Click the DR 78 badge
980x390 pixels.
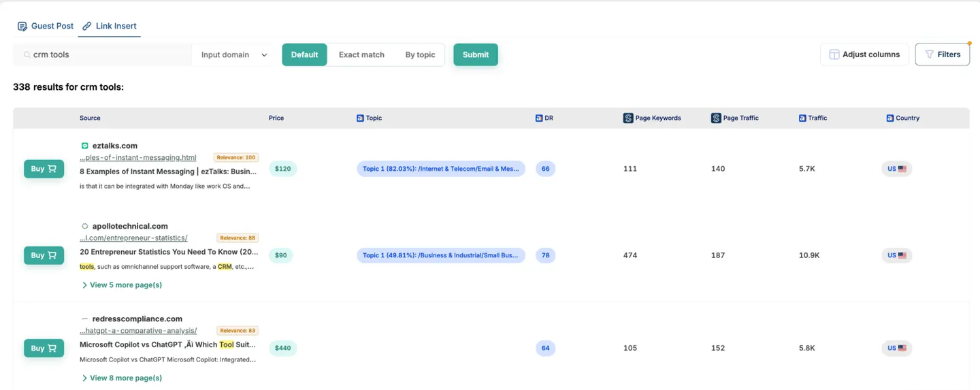546,255
